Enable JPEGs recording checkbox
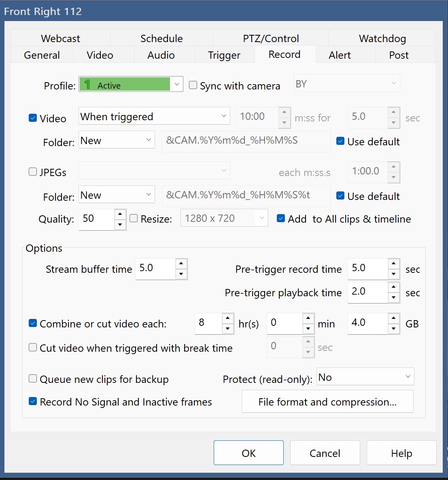Screen dimensions: 448x480 click(x=33, y=172)
